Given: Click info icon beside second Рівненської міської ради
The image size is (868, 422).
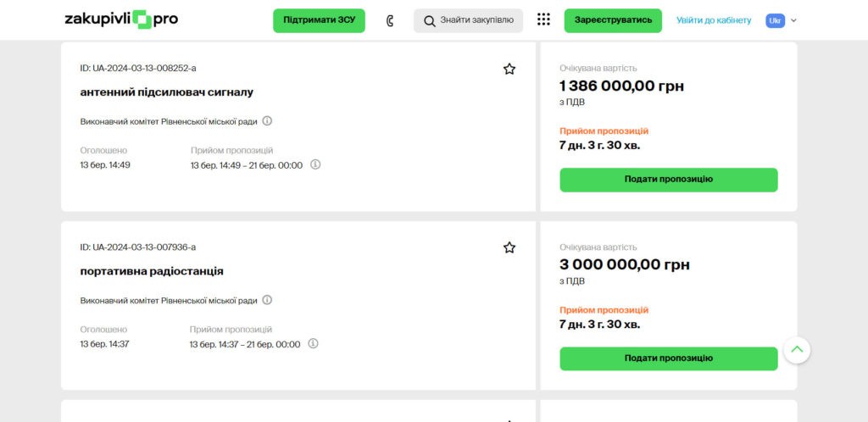Looking at the screenshot, I should pyautogui.click(x=267, y=300).
